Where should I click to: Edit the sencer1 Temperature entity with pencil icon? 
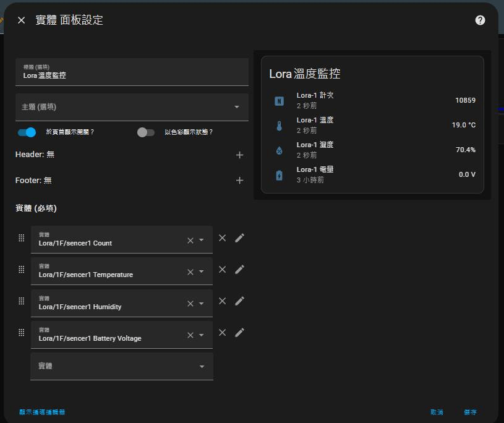(240, 270)
